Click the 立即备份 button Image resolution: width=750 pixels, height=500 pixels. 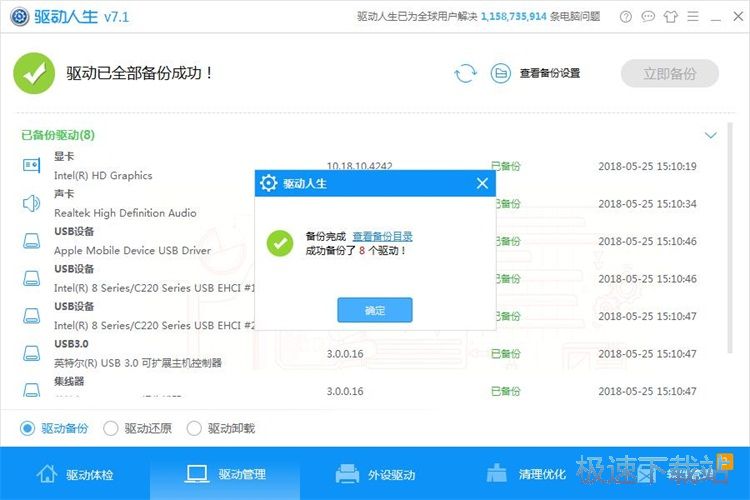click(669, 73)
